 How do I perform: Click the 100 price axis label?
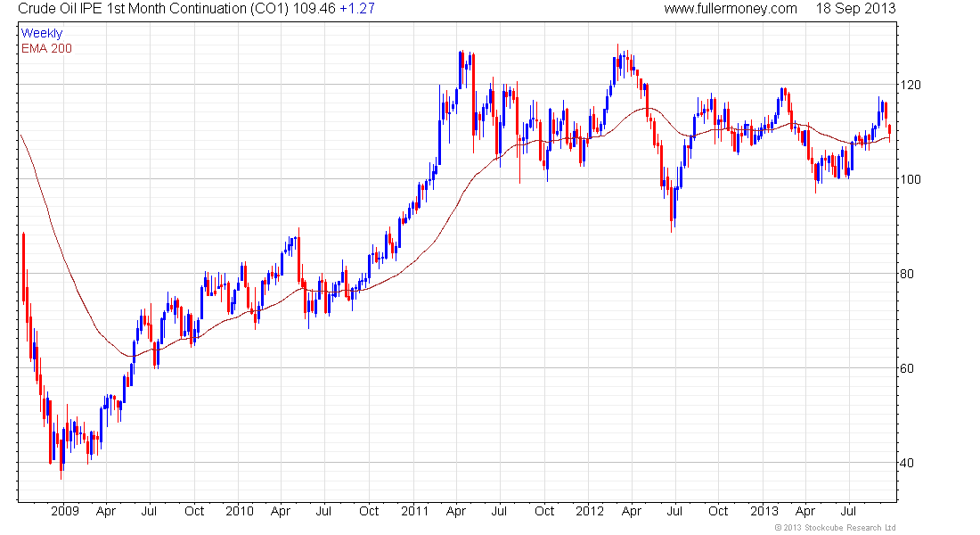tap(910, 179)
